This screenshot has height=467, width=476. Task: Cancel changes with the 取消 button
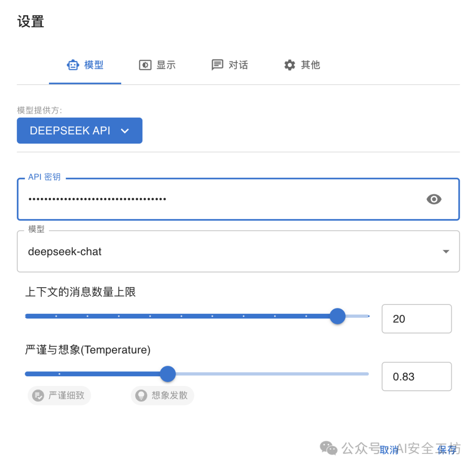pos(389,449)
